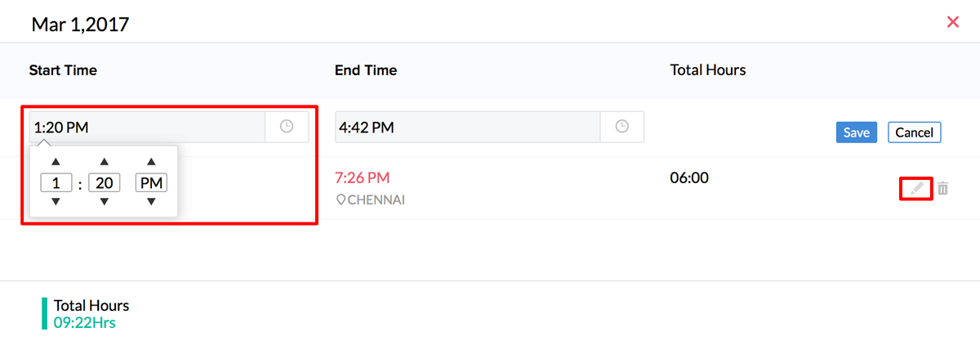Click the Chennai location pin icon
980x341 pixels.
[341, 200]
